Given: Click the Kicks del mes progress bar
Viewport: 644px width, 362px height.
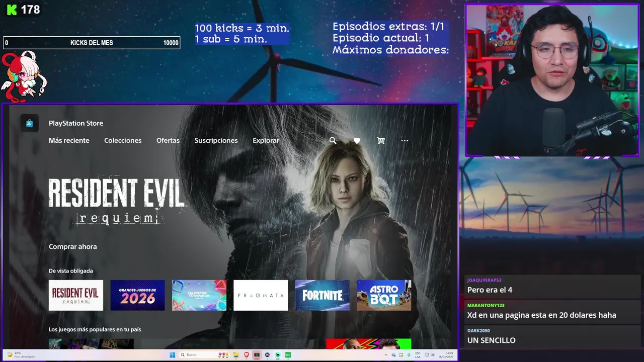Looking at the screenshot, I should coord(92,43).
